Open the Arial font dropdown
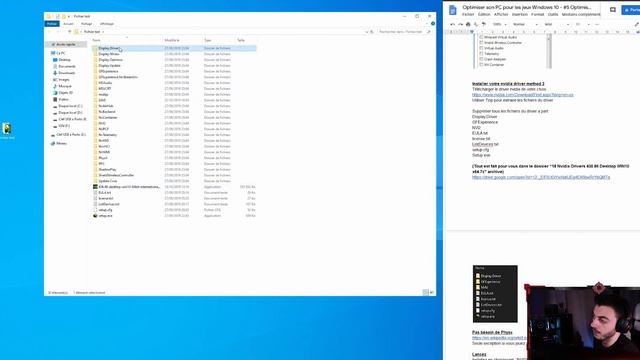The height and width of the screenshot is (360, 640). click(x=557, y=24)
